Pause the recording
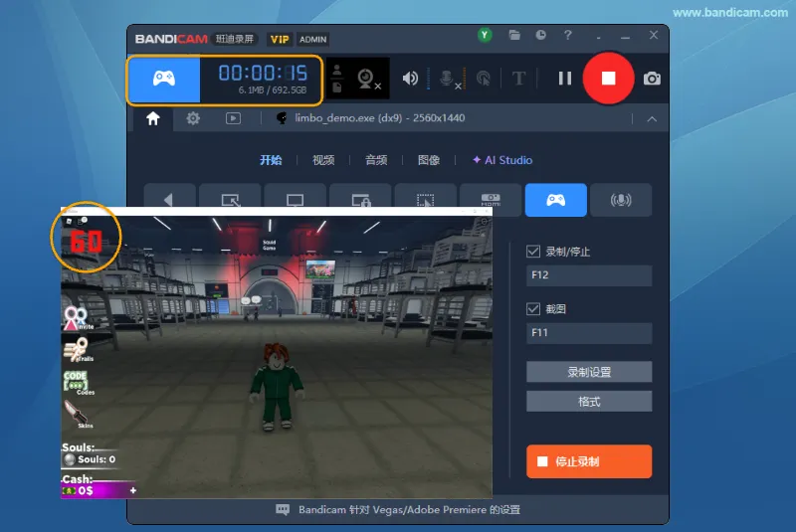796x532 pixels. (x=564, y=79)
